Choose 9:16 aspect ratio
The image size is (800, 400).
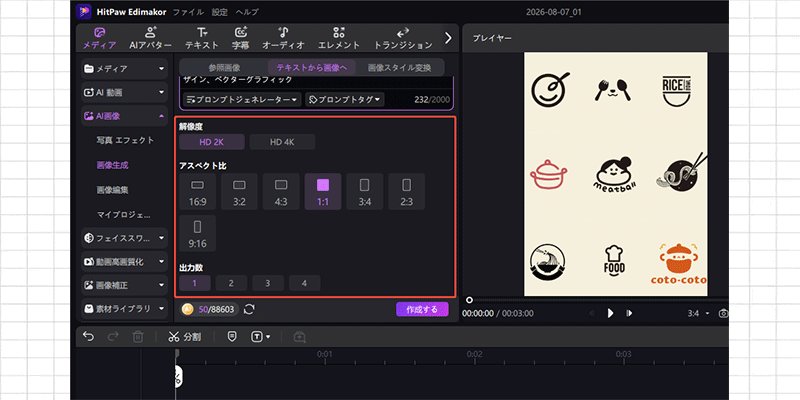(x=197, y=233)
